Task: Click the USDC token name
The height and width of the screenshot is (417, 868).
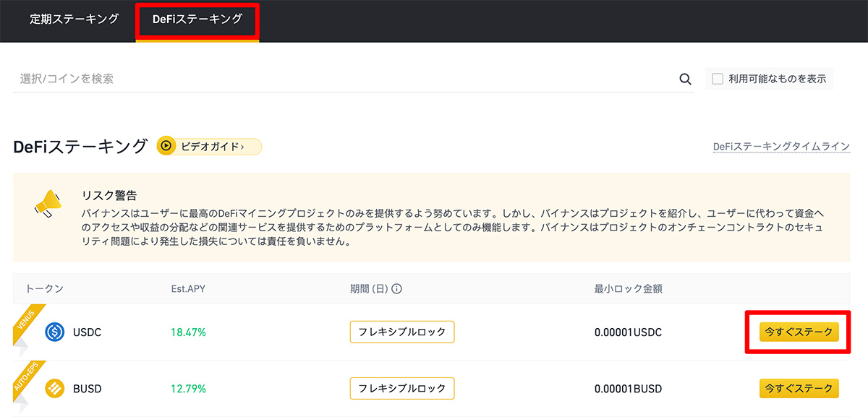Action: pyautogui.click(x=88, y=332)
